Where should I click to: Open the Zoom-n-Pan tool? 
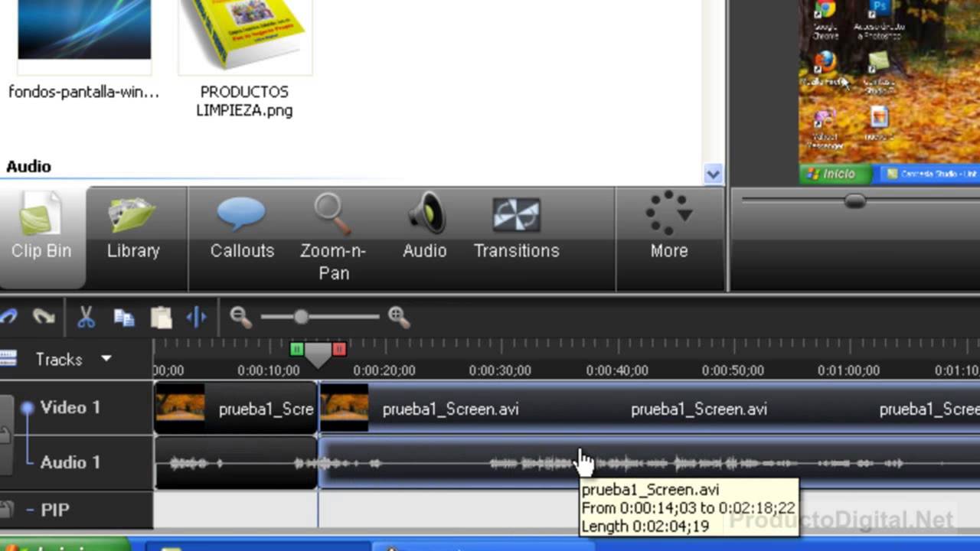point(334,237)
